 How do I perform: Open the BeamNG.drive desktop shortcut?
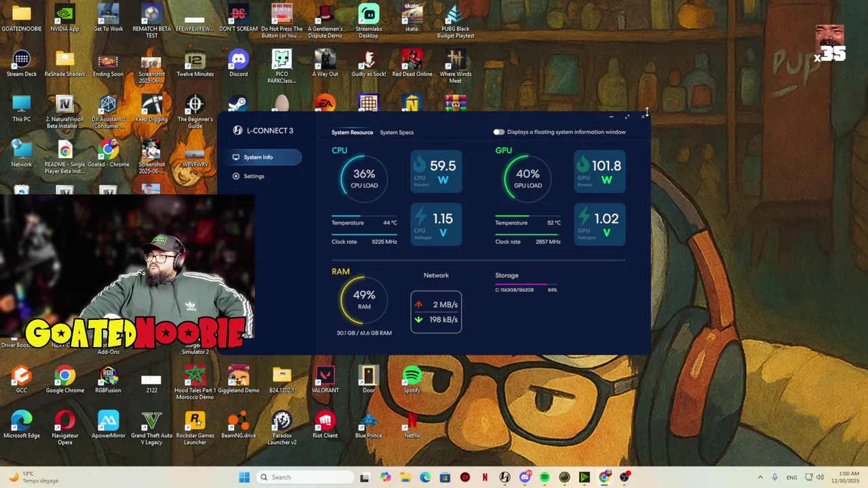238,425
